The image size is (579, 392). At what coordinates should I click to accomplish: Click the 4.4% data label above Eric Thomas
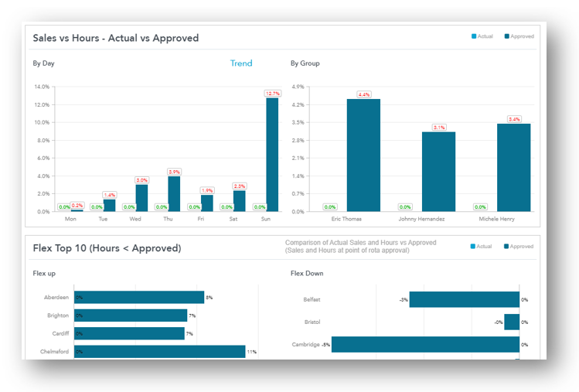pyautogui.click(x=363, y=94)
